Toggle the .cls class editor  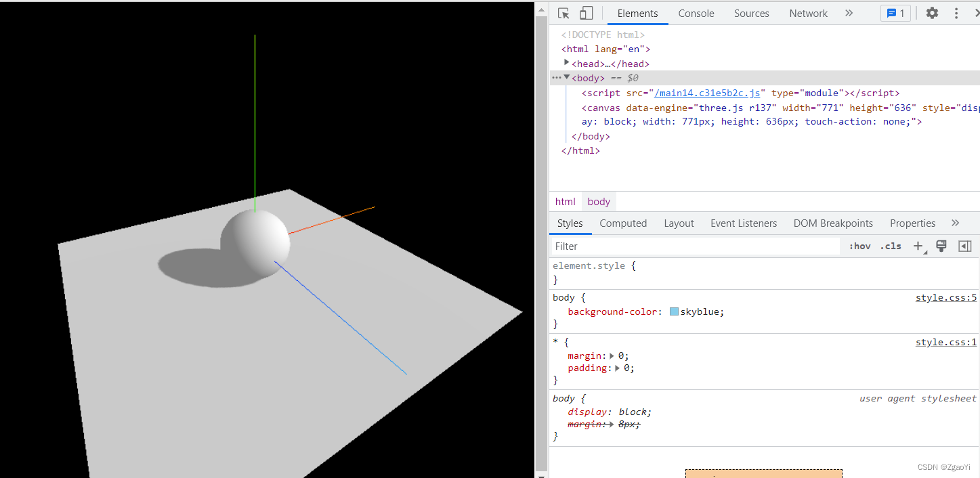891,246
